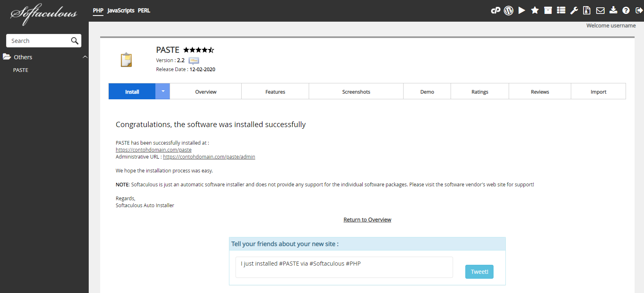Click into the sidebar Search field

39,41
